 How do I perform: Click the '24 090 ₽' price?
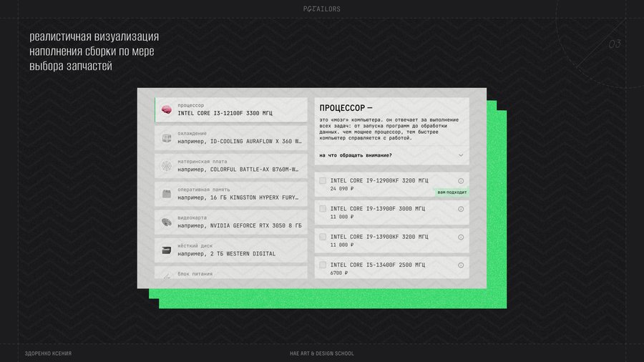(x=342, y=189)
